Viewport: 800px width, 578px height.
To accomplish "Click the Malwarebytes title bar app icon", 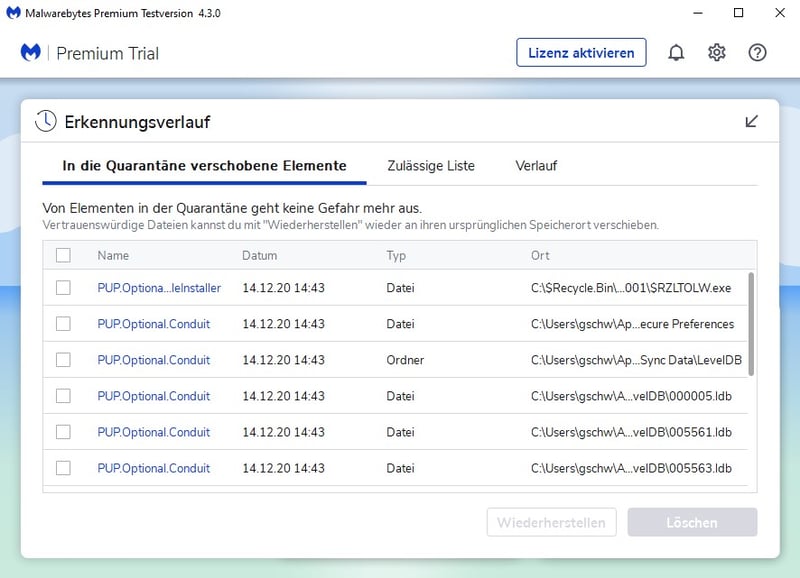I will tap(13, 13).
